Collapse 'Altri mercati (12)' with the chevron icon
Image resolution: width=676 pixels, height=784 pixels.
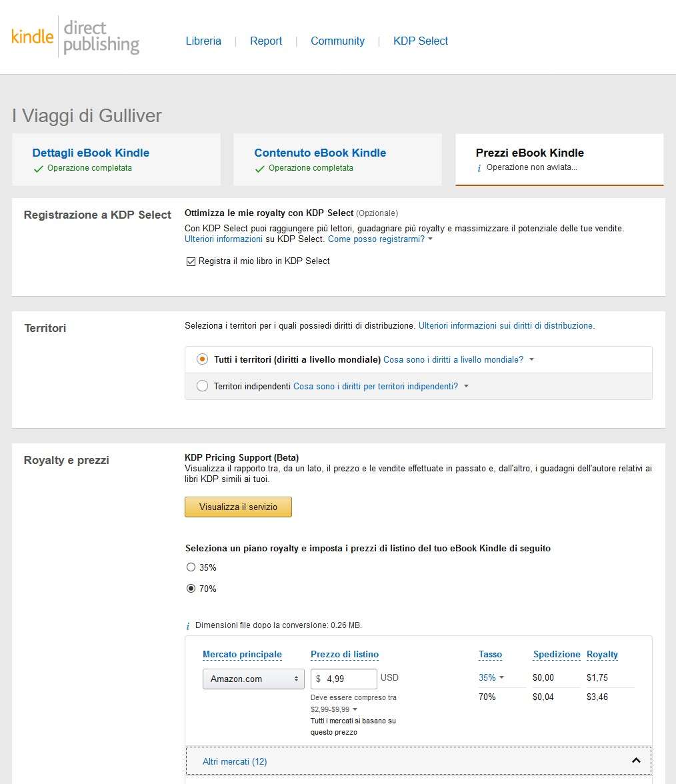[x=636, y=761]
